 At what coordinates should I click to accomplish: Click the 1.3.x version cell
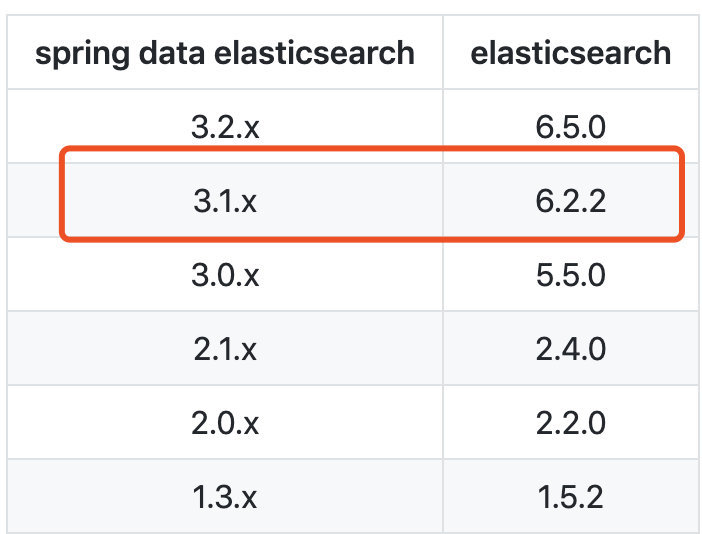point(225,497)
